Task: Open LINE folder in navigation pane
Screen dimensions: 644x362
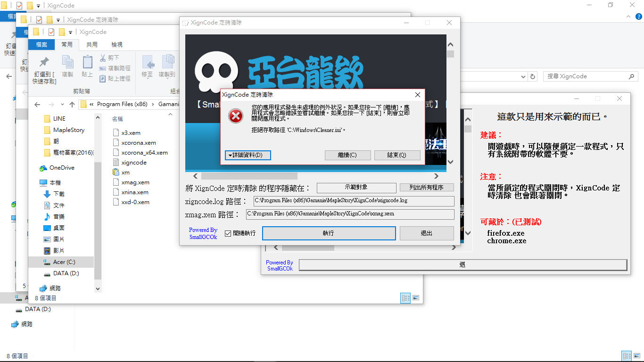Action: point(59,119)
